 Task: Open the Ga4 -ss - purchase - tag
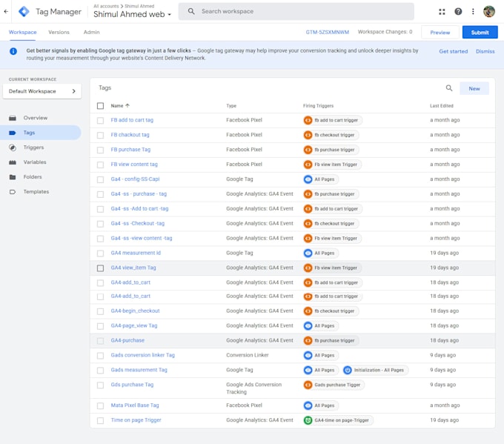pyautogui.click(x=139, y=194)
